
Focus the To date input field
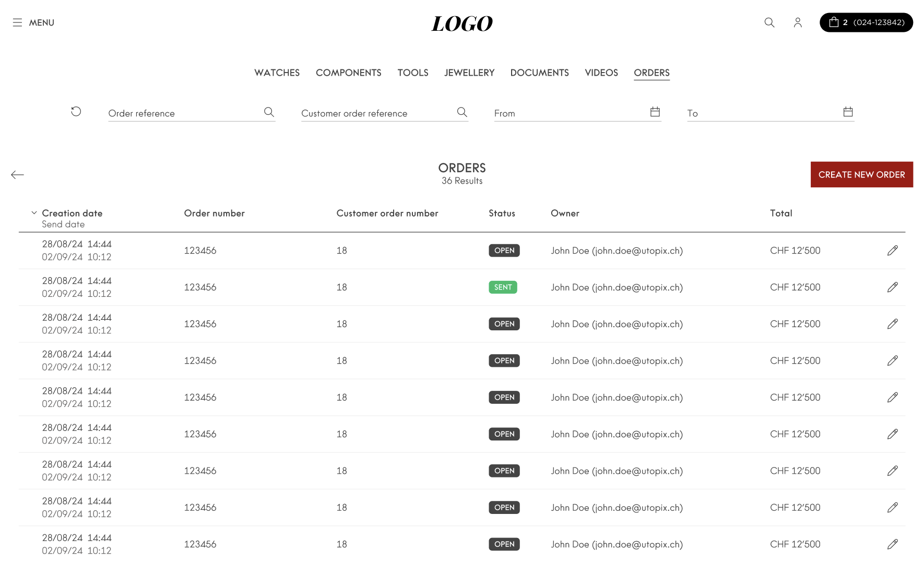[771, 113]
